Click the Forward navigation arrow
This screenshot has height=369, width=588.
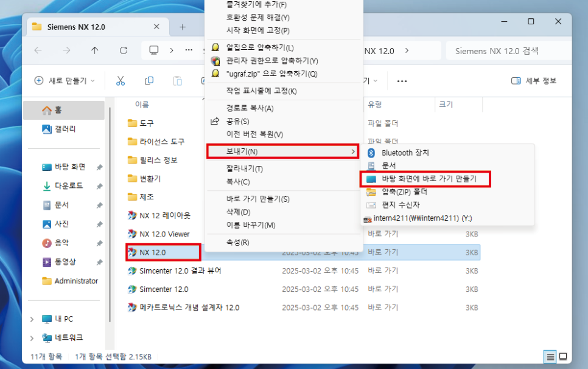(x=66, y=50)
